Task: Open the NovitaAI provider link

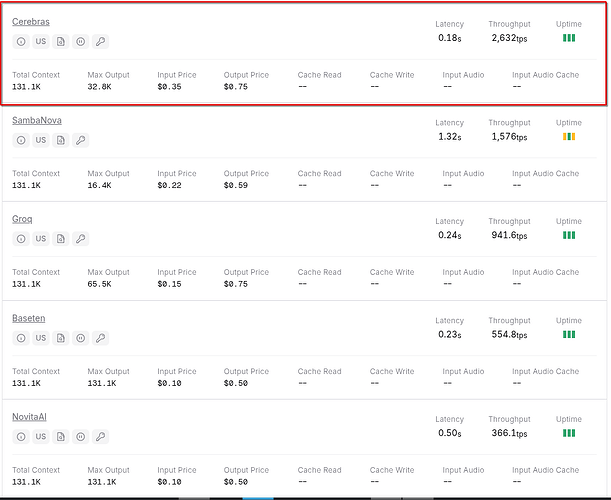Action: click(31, 417)
